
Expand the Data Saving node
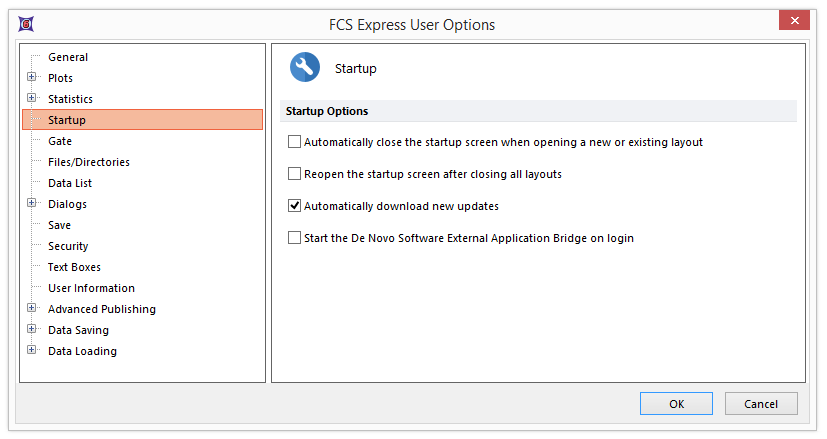pyautogui.click(x=32, y=329)
